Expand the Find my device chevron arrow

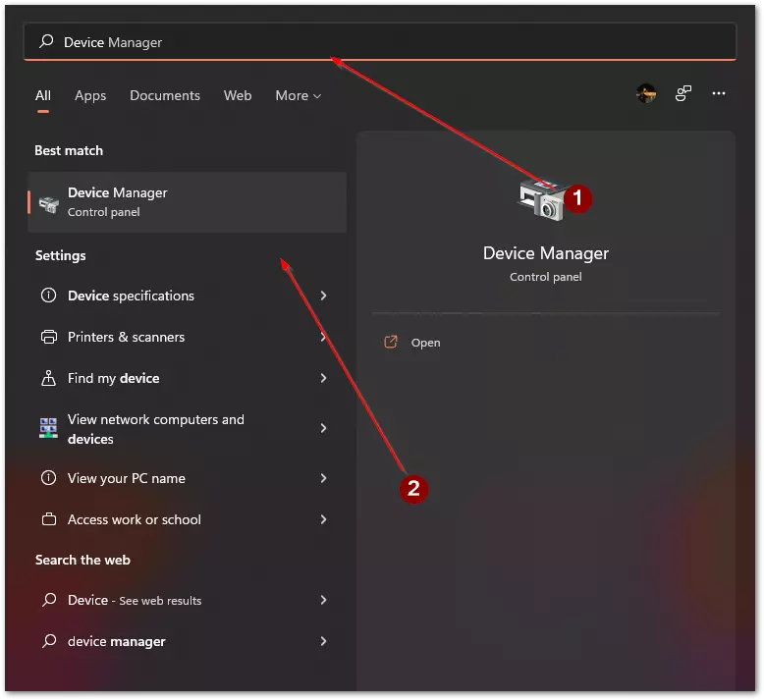coord(323,378)
